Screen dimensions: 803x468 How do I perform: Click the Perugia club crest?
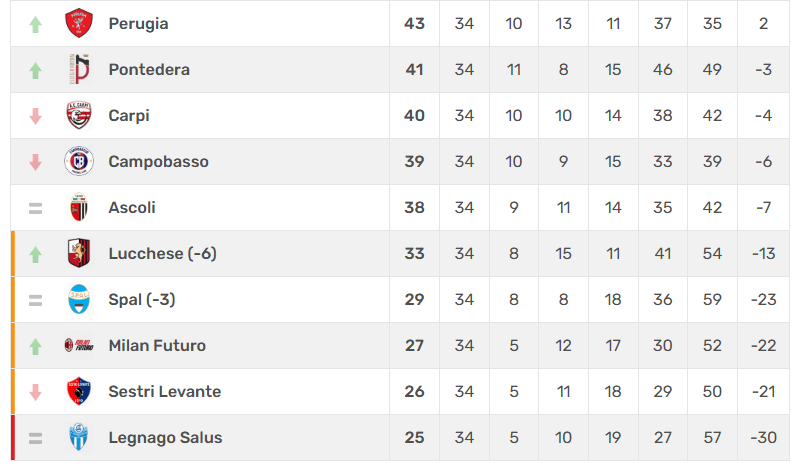tap(79, 23)
